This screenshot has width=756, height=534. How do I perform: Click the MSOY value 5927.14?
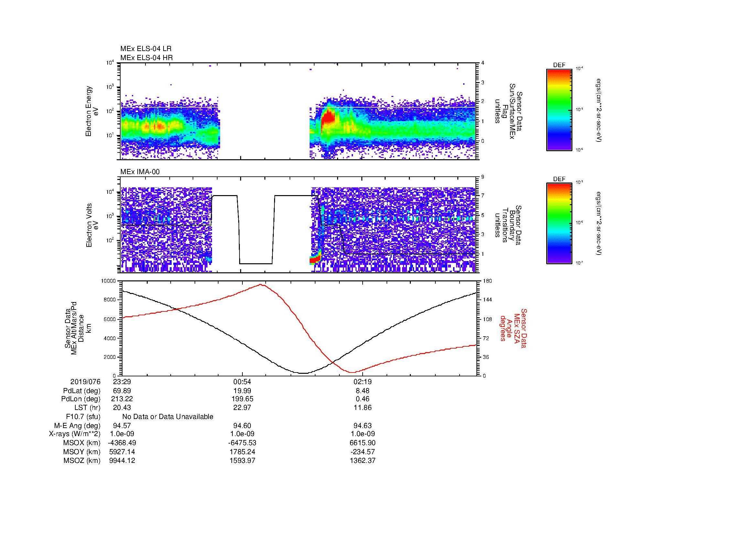pos(122,452)
